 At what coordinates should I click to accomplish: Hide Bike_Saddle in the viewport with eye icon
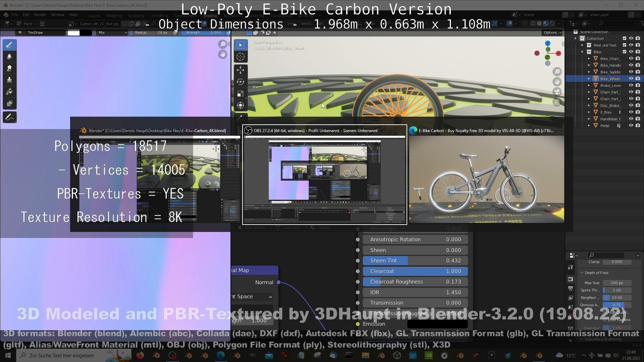click(631, 72)
